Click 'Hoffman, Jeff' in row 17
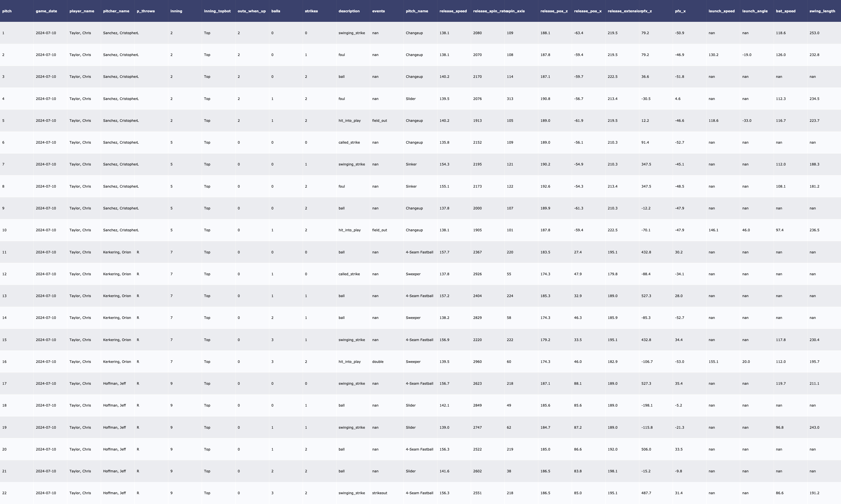841x504 pixels. tap(114, 383)
